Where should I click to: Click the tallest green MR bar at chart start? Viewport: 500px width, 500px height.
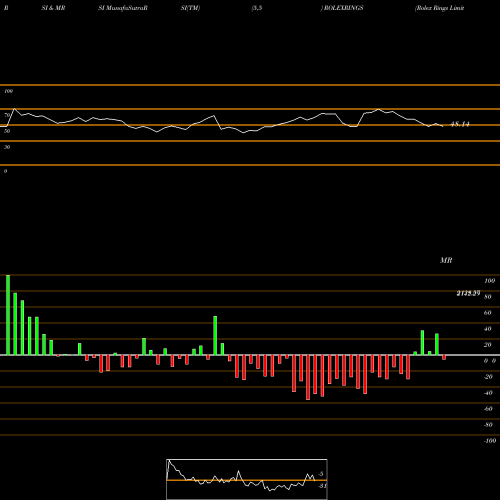8,315
